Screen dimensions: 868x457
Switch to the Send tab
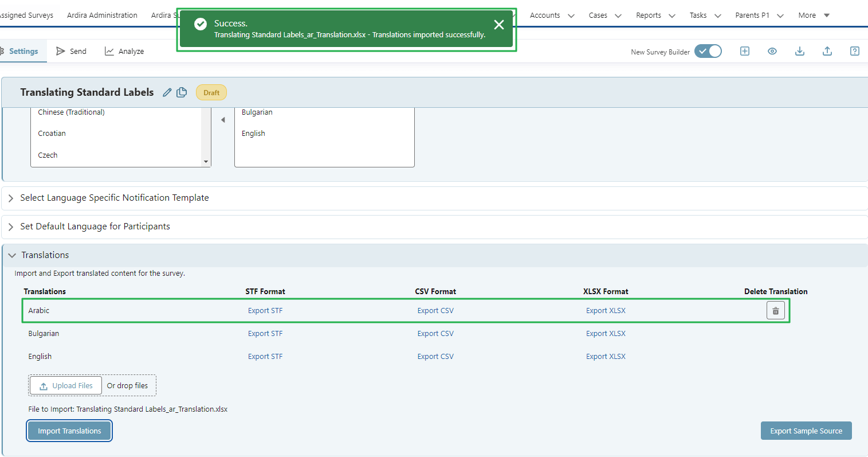71,51
